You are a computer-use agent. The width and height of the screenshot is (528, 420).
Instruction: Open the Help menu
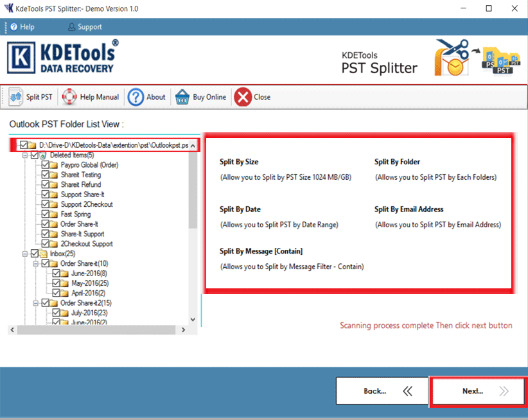(x=22, y=27)
